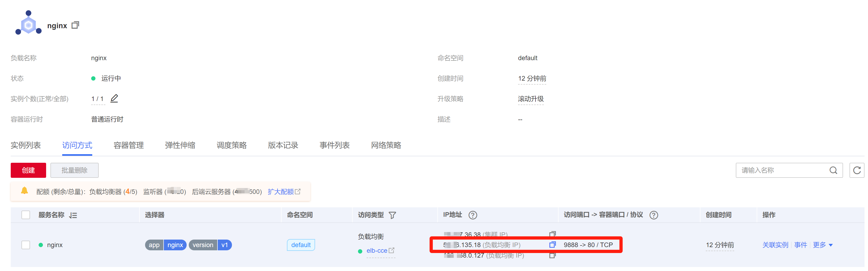
Task: Copy the load balancer IP ending 135.18
Action: pos(552,245)
